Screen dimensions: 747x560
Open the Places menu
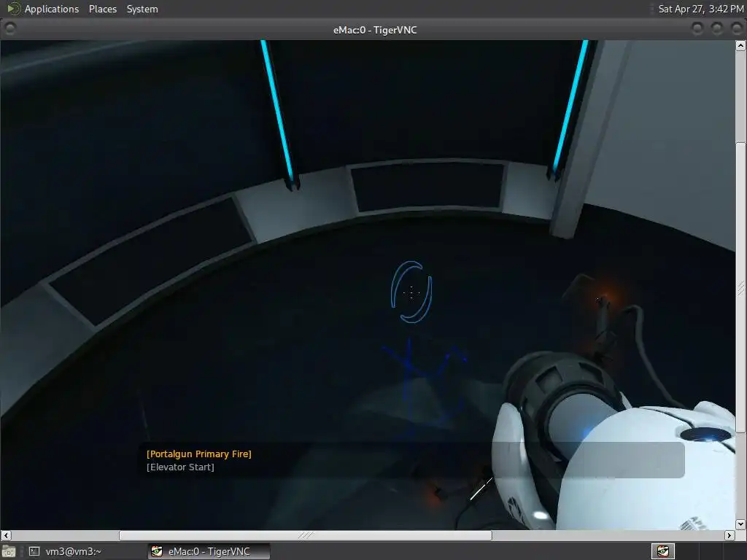pyautogui.click(x=102, y=9)
